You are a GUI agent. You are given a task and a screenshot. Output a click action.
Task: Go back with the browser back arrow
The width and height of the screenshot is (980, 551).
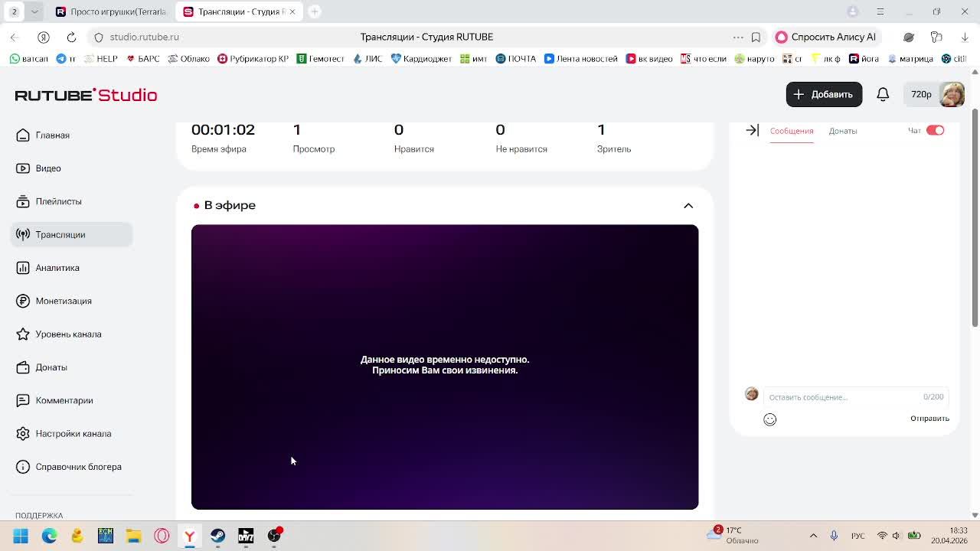15,37
